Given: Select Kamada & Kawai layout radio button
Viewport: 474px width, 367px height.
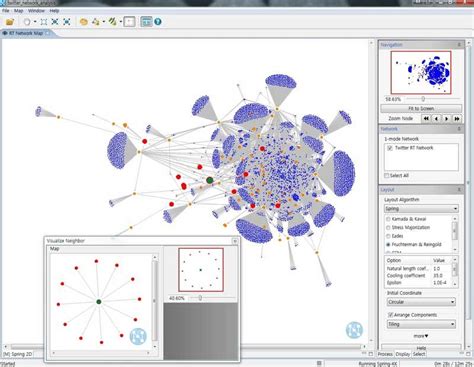Looking at the screenshot, I should tap(388, 219).
